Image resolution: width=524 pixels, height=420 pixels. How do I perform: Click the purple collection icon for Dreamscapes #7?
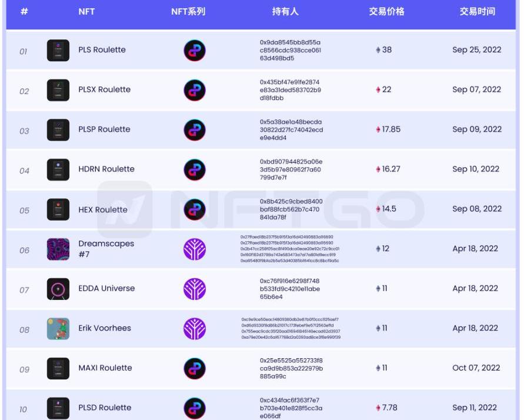(x=195, y=249)
